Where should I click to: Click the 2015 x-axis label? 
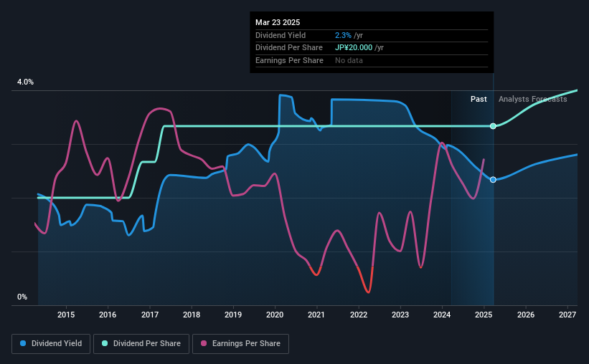pos(66,315)
